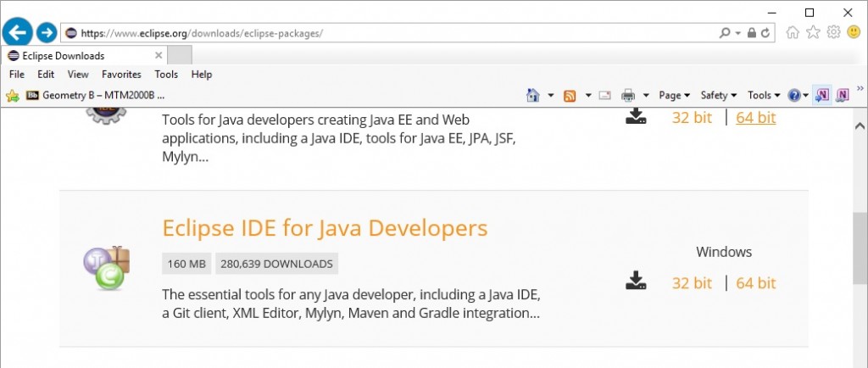Click the vertical scrollbar thumb
Screen dimensions: 868x368
pos(860,248)
